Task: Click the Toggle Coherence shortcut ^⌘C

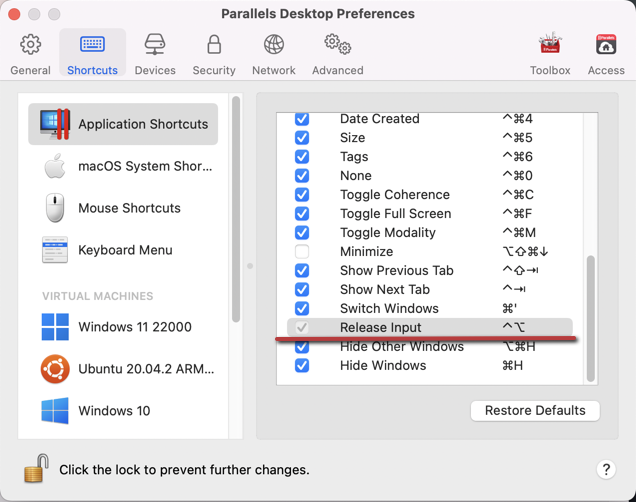Action: point(518,195)
